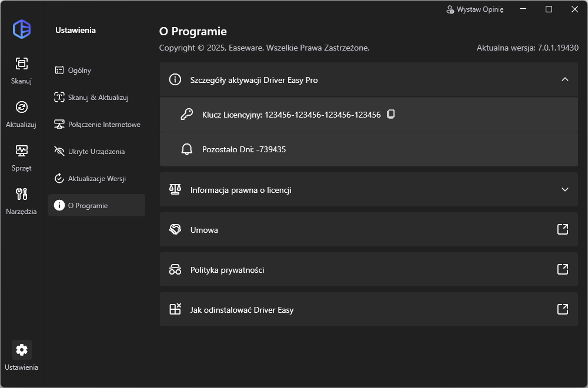Click the Ustawienia panel heading
The width and height of the screenshot is (588, 388).
(75, 31)
